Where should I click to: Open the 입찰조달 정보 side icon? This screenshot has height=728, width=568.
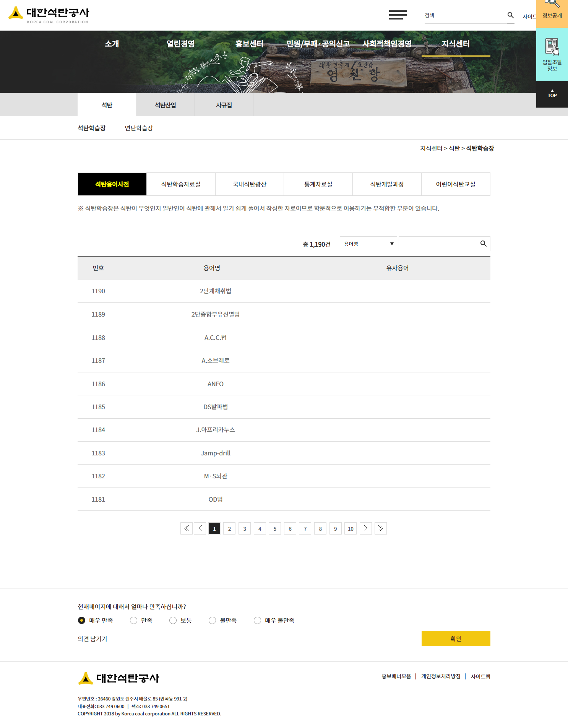552,55
